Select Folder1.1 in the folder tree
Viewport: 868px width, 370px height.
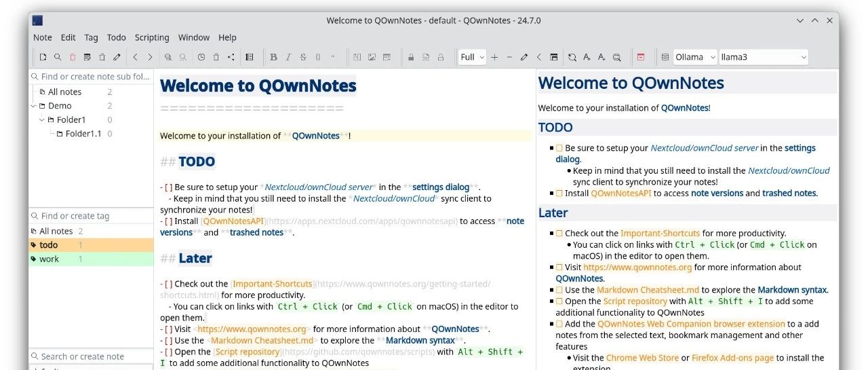pyautogui.click(x=83, y=134)
